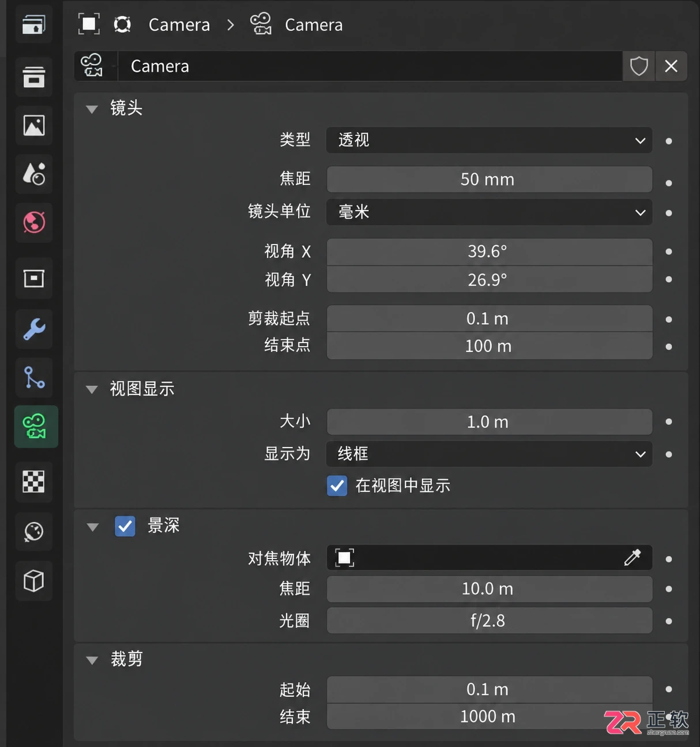Animate 大小 via its dot
The width and height of the screenshot is (700, 747).
[x=669, y=422]
